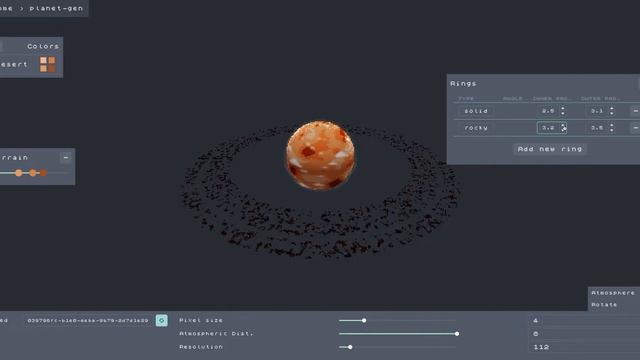Increase outer radius of the rocky ring
The width and height of the screenshot is (640, 360).
pos(611,125)
